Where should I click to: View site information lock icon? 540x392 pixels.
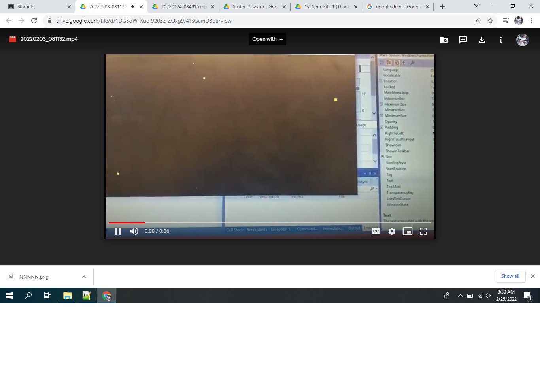click(50, 21)
